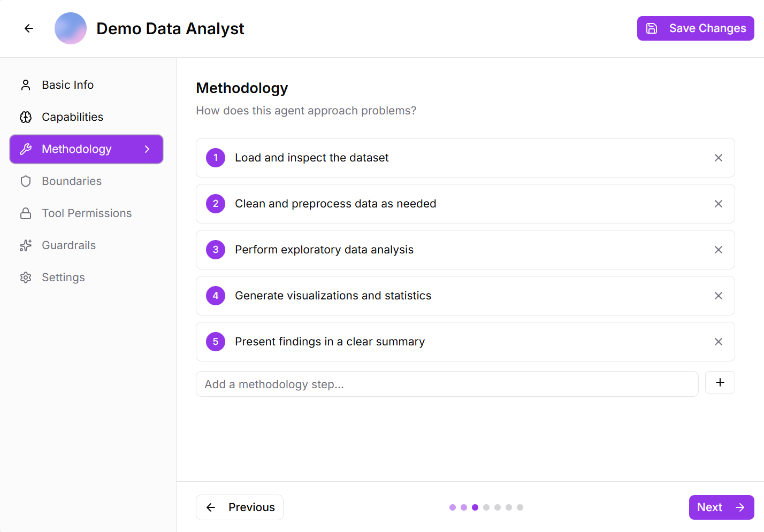Open the Settings section

click(63, 277)
